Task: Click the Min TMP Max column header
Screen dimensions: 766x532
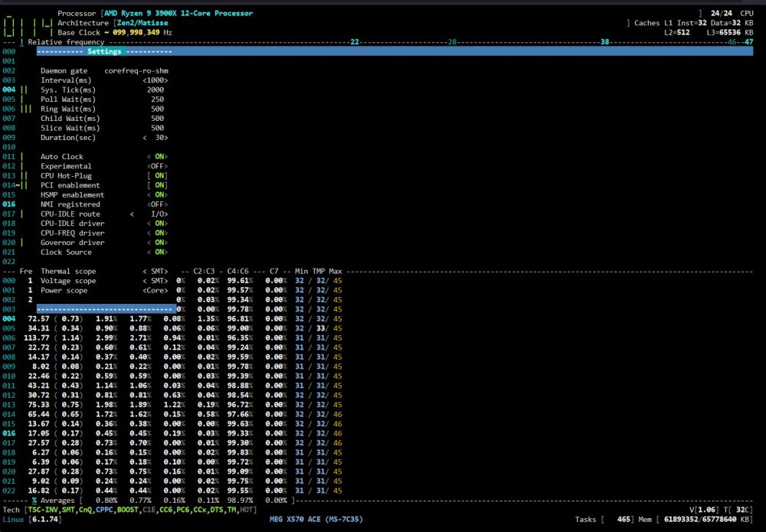Action: click(319, 272)
